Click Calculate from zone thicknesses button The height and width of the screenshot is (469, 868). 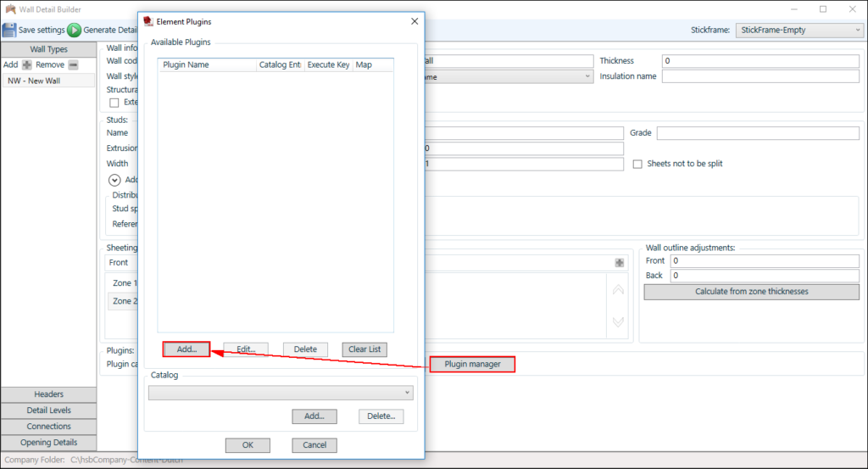pos(751,292)
